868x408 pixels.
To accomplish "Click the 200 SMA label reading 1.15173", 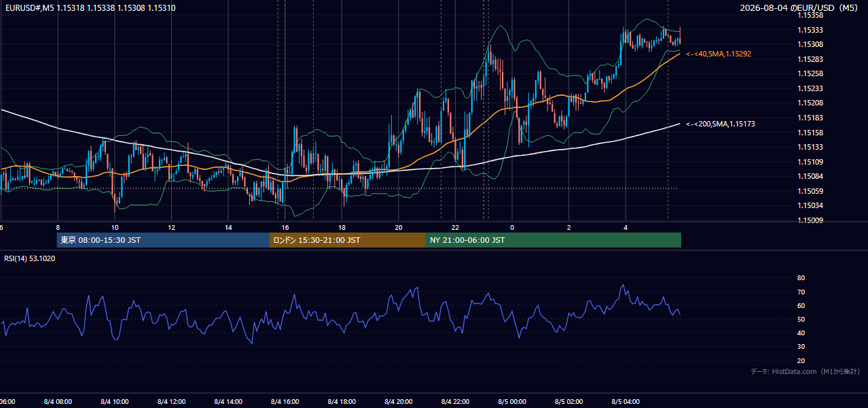I will (x=721, y=124).
